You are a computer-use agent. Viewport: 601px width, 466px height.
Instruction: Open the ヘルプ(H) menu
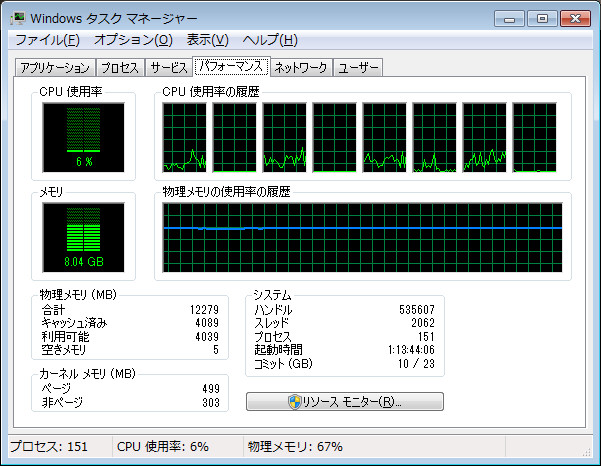(x=270, y=40)
